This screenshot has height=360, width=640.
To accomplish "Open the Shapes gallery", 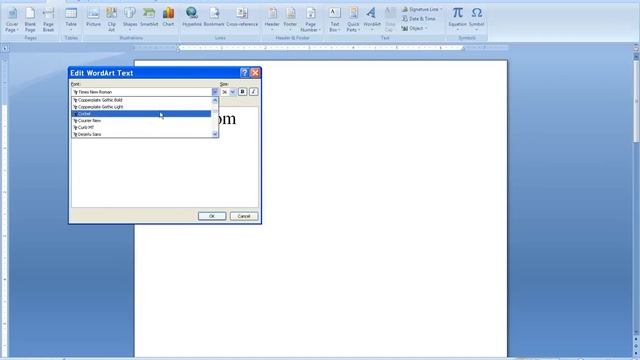I will 130,20.
